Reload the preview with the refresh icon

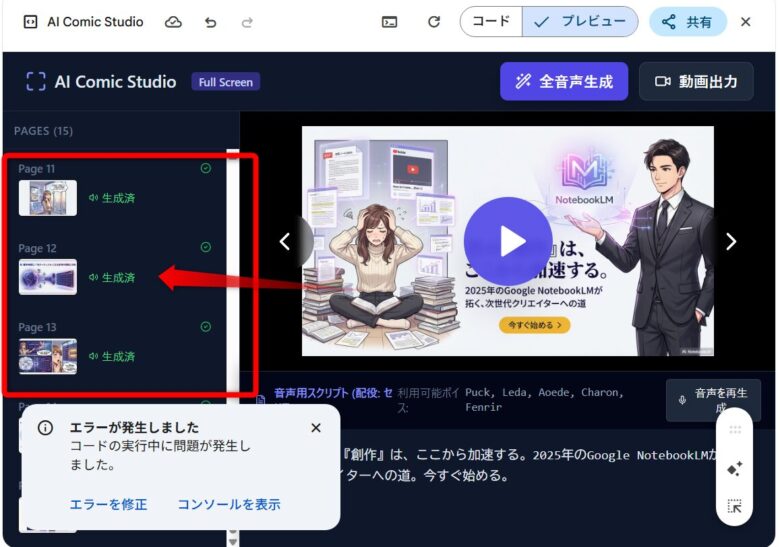[434, 22]
